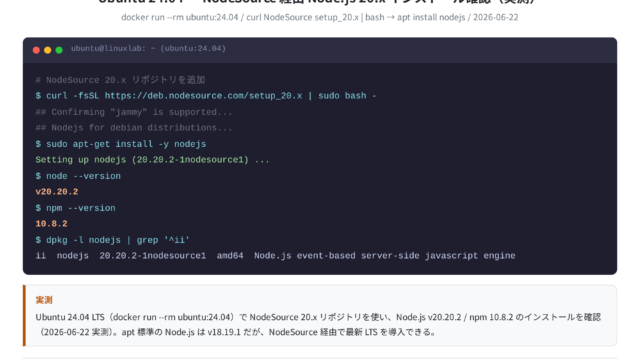Click the note line mentioning v18.19.1
Viewport: 640px width, 360px height.
pos(237,332)
